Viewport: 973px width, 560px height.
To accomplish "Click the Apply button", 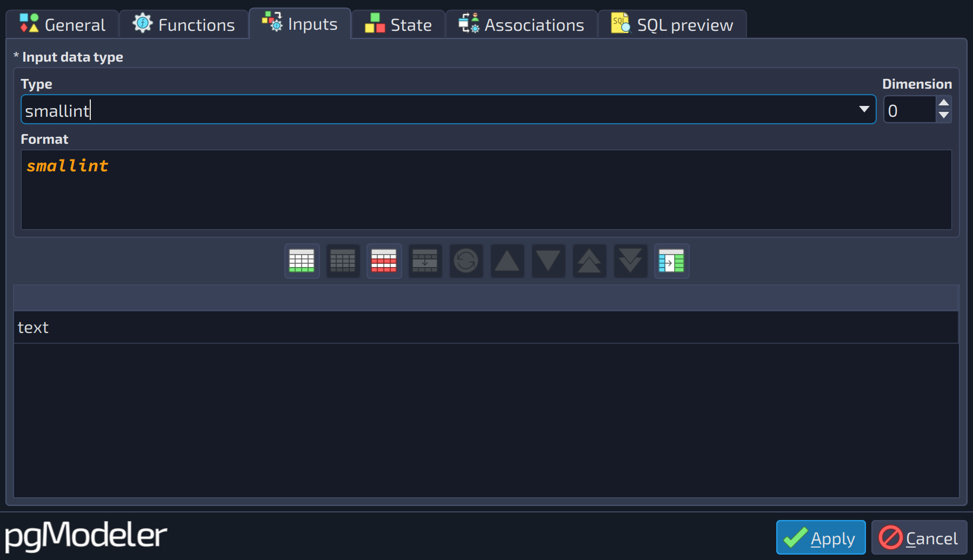I will tap(821, 537).
